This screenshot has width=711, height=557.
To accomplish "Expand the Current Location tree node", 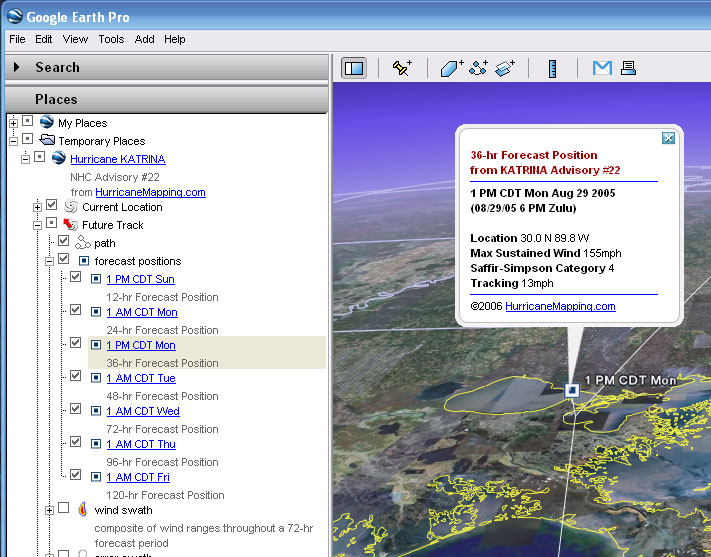I will pos(37,207).
